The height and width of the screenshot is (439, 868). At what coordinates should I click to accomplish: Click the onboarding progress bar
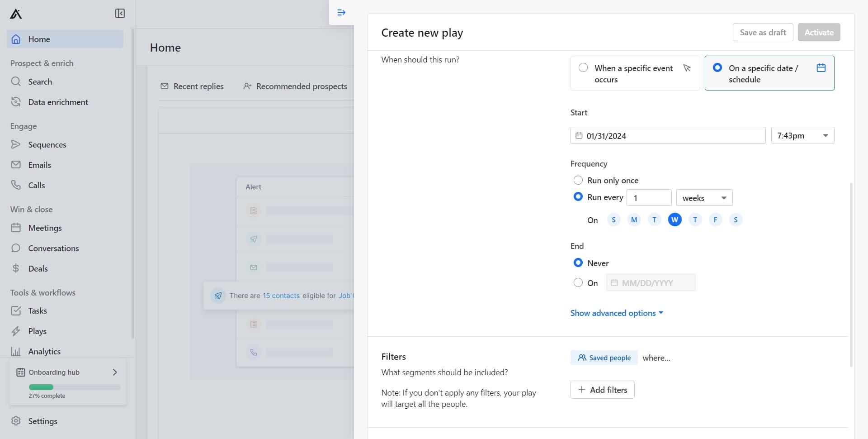[x=74, y=387]
